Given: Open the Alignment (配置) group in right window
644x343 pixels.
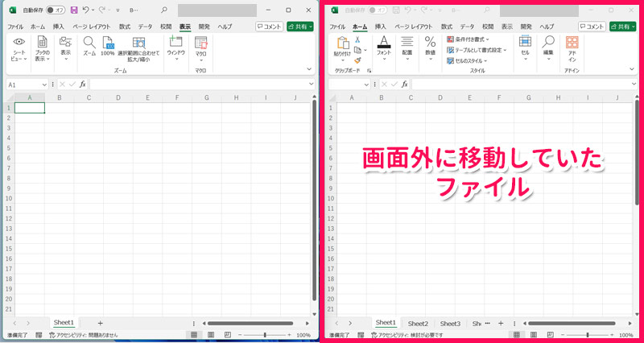Looking at the screenshot, I should [407, 48].
